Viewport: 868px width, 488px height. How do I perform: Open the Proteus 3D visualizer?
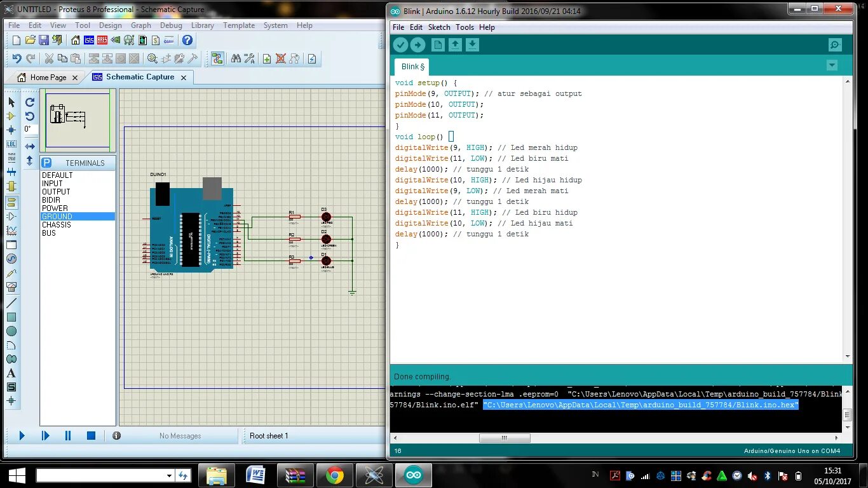coord(116,40)
